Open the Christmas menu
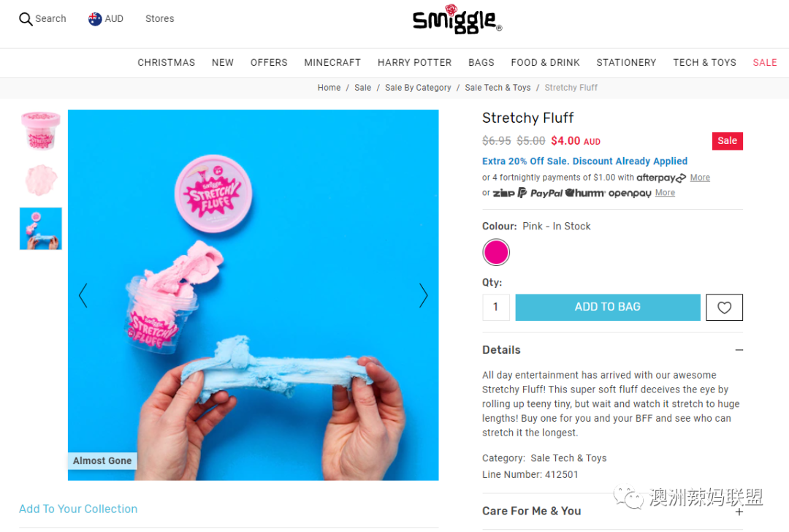The width and height of the screenshot is (789, 532). click(166, 62)
